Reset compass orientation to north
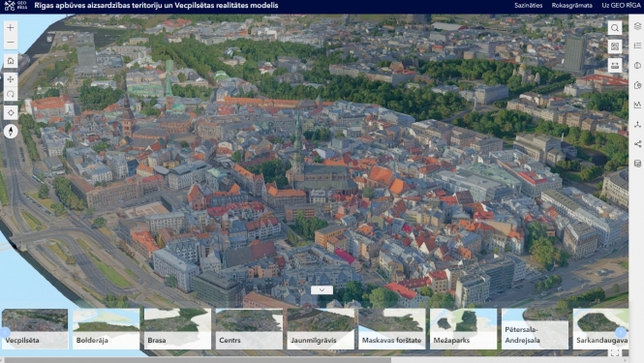The height and width of the screenshot is (363, 644). (11, 131)
